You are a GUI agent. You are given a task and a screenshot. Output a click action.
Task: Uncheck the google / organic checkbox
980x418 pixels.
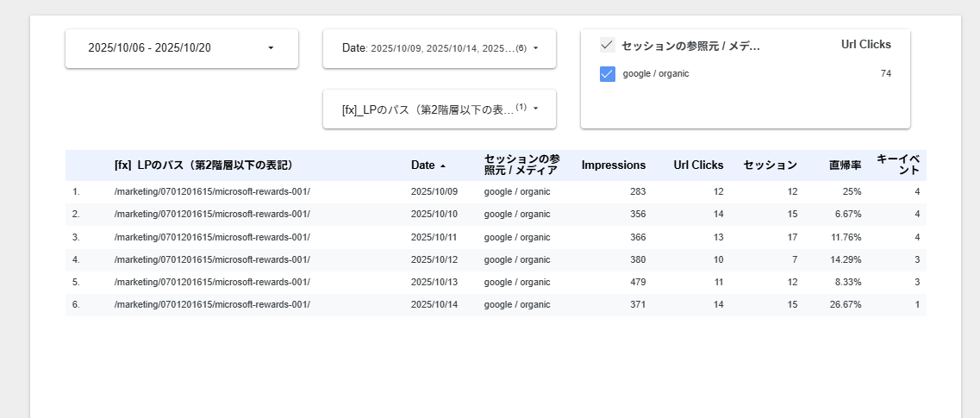(608, 74)
